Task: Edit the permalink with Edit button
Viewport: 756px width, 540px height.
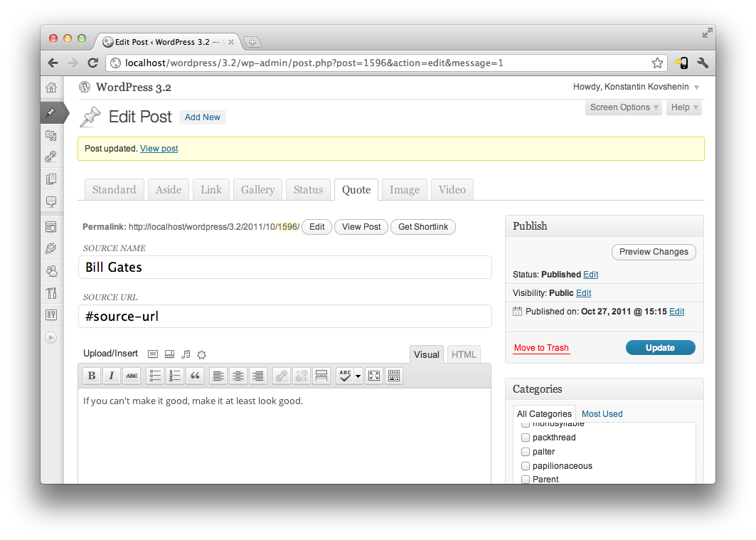Action: (316, 227)
